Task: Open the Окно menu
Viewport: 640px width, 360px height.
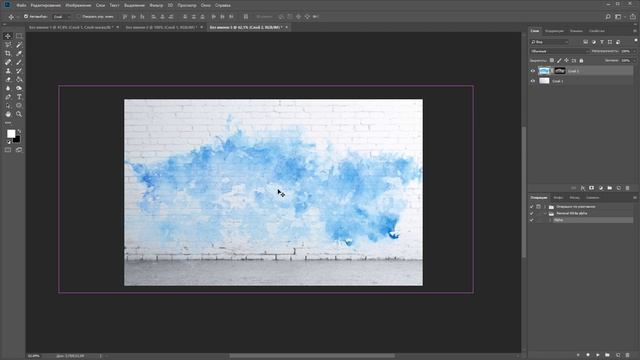Action: click(206, 5)
